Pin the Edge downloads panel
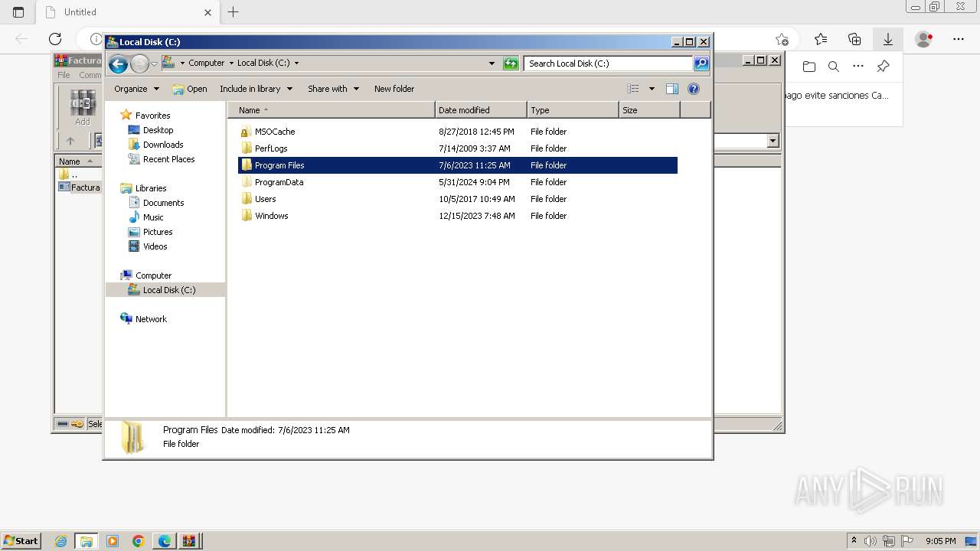Viewport: 980px width, 551px height. point(883,67)
